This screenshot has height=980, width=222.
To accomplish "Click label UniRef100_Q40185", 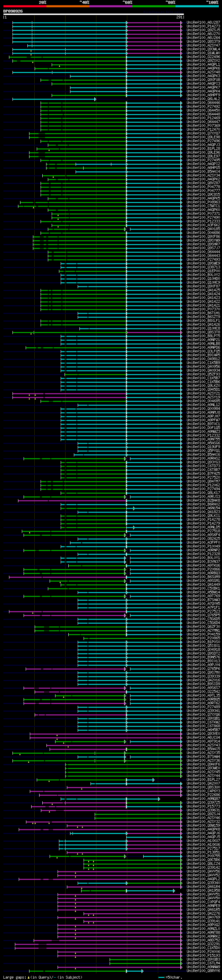I will click(203, 229).
